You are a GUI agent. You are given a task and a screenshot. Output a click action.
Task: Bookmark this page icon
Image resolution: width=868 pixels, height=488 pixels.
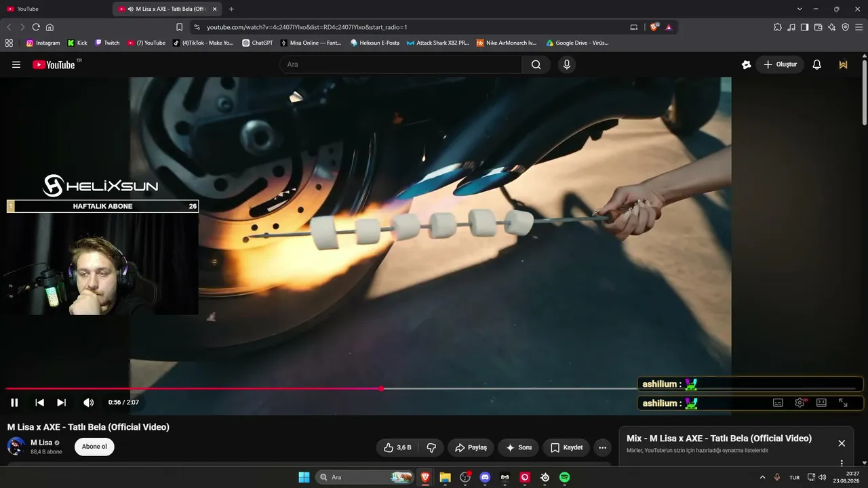[179, 27]
